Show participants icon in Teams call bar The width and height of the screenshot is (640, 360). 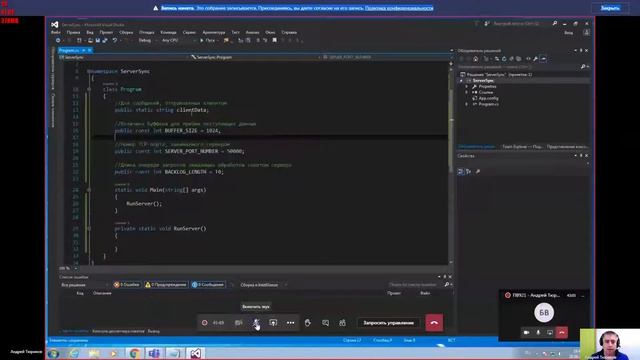coord(342,323)
